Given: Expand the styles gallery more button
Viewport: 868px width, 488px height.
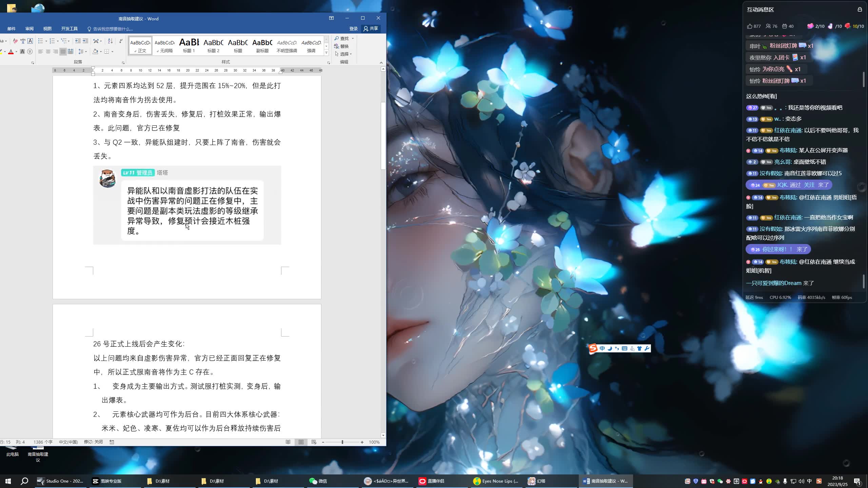Looking at the screenshot, I should pos(327,53).
